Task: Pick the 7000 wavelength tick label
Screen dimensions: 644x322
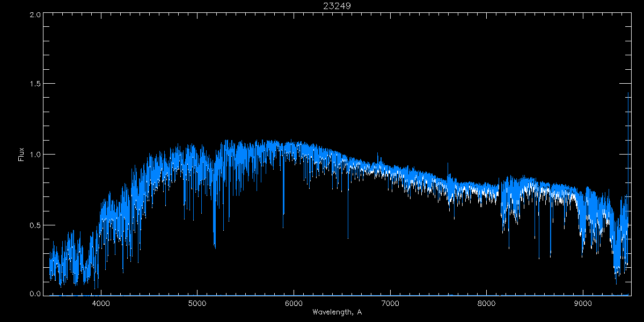Action: tap(390, 303)
